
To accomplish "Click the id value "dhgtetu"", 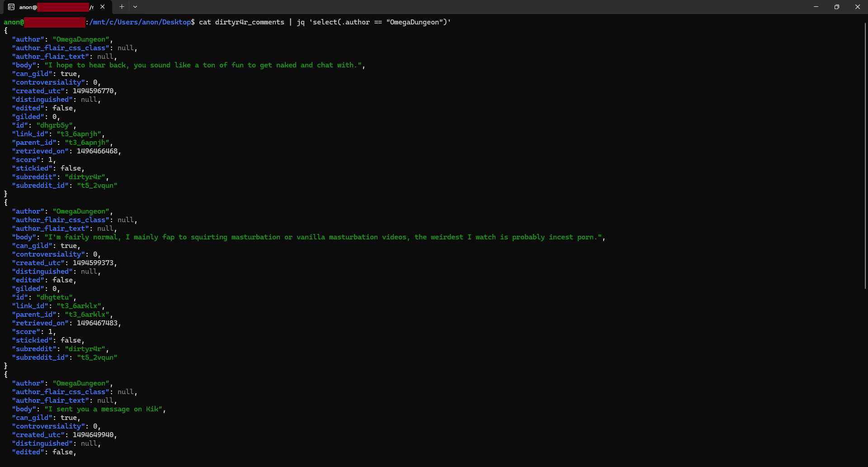I will (x=54, y=297).
